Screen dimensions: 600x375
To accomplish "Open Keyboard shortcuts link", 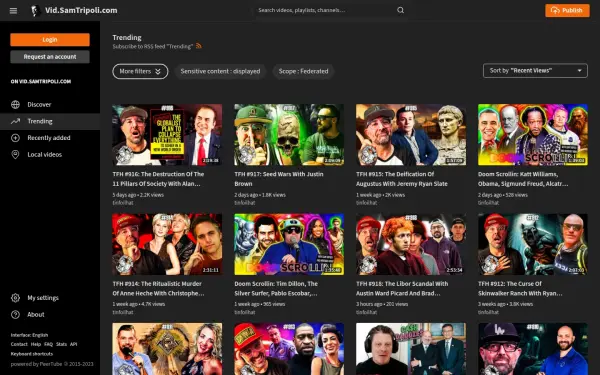I will click(32, 354).
